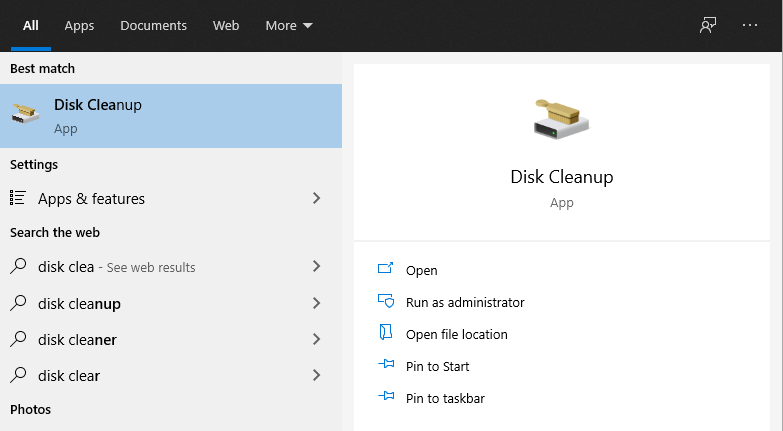The height and width of the screenshot is (431, 783).
Task: Select disk clea See web results
Action: click(x=171, y=266)
